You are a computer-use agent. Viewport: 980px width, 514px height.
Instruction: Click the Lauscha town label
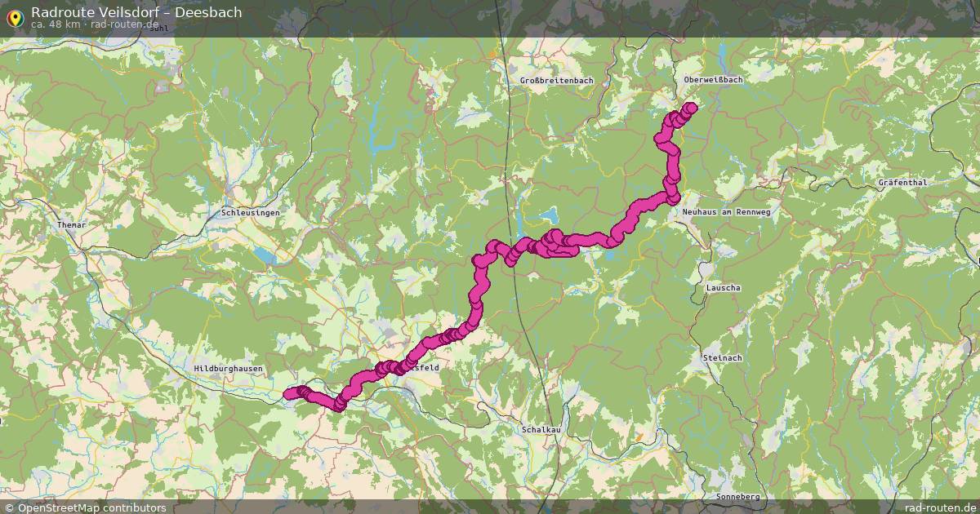click(723, 289)
